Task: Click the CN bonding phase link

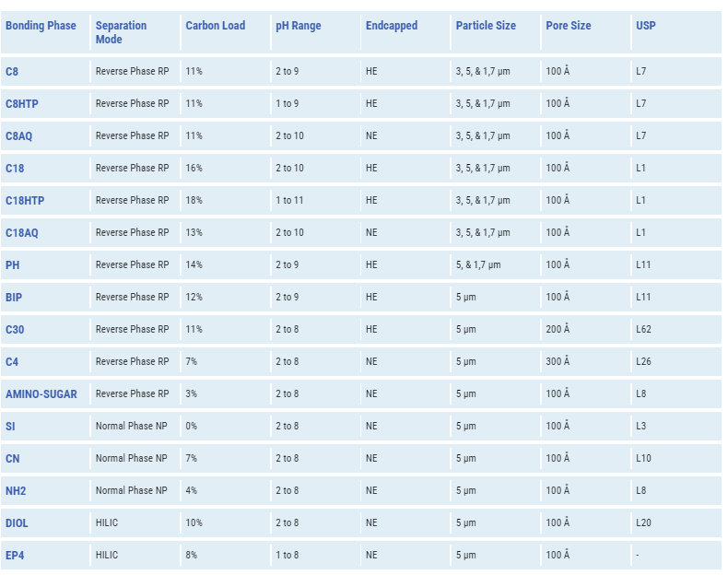Action: pyautogui.click(x=12, y=459)
